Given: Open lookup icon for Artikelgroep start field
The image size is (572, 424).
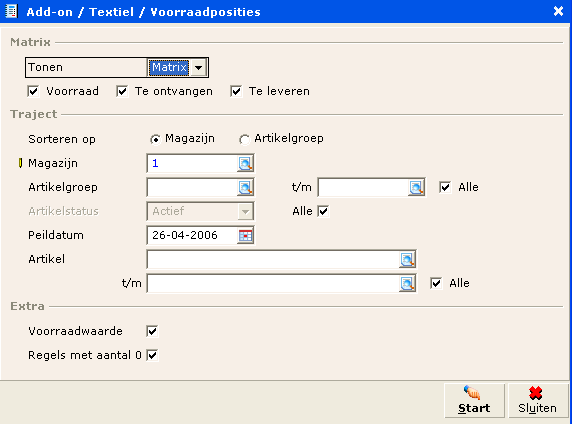Looking at the screenshot, I should tap(245, 188).
